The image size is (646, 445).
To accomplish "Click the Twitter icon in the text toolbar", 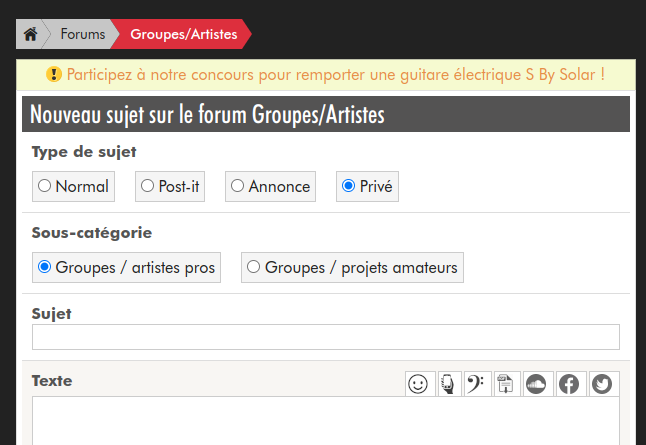I will tap(601, 384).
